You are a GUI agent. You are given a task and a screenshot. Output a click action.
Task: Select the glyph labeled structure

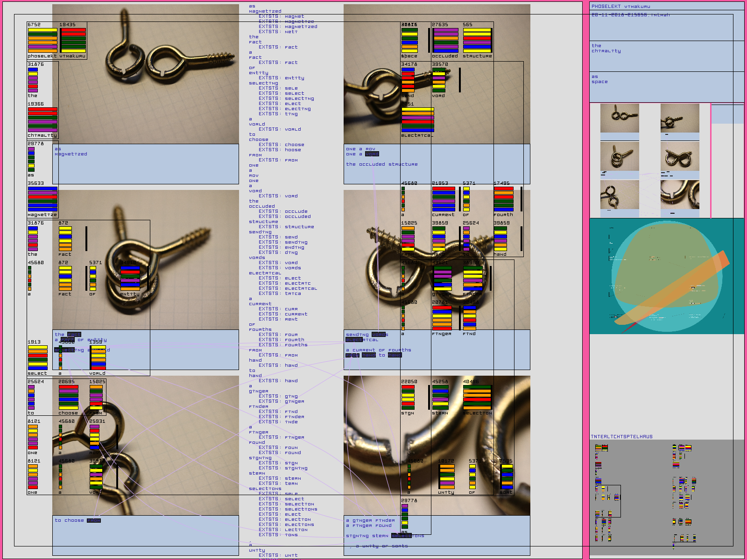tap(477, 40)
